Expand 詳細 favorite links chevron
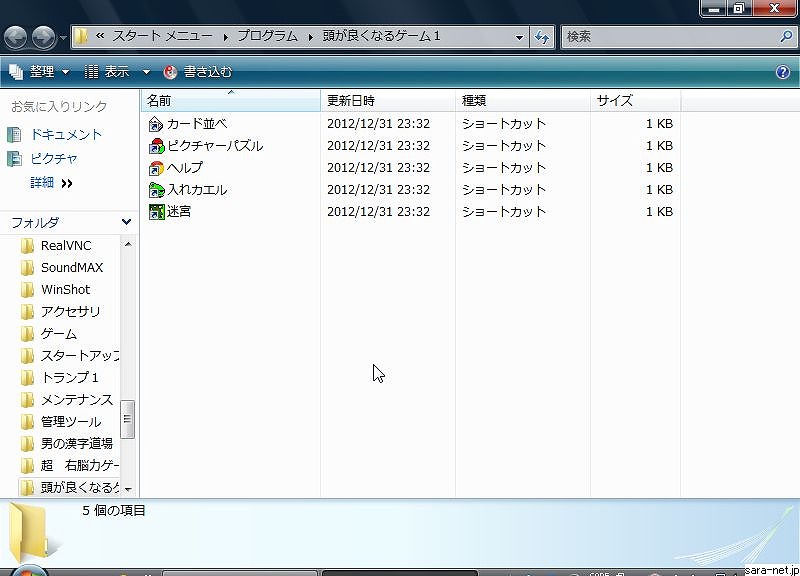The height and width of the screenshot is (576, 800). click(x=67, y=183)
